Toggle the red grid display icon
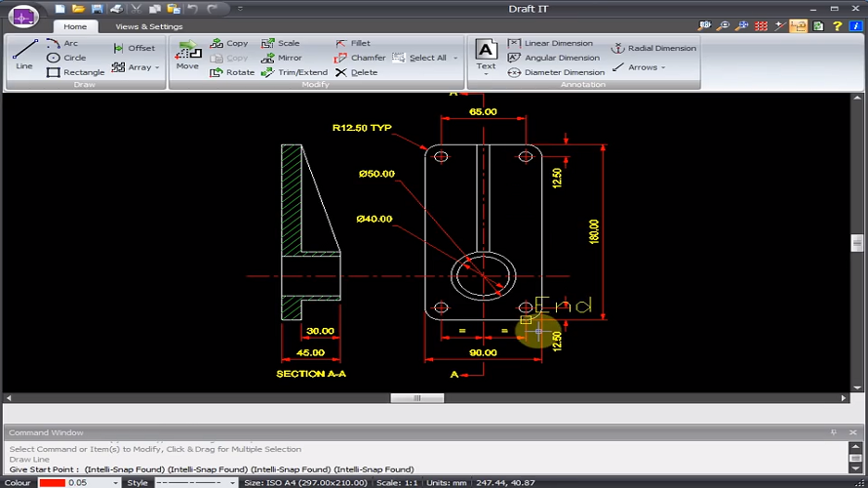Image resolution: width=868 pixels, height=488 pixels. click(x=762, y=26)
